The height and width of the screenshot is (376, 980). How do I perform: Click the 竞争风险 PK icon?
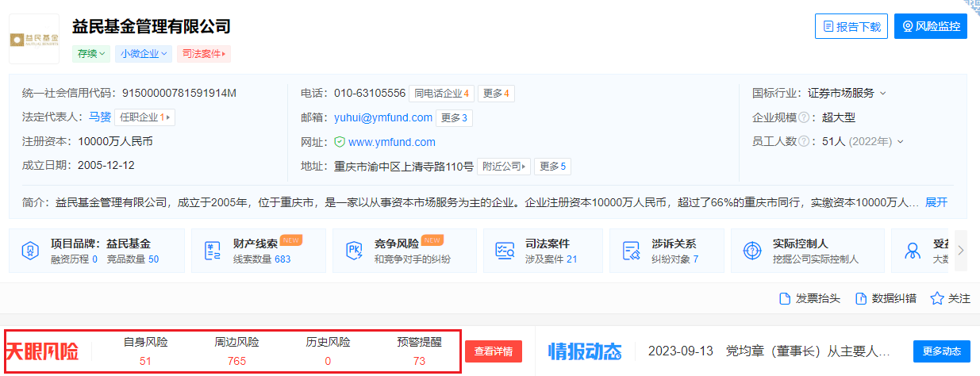[354, 251]
